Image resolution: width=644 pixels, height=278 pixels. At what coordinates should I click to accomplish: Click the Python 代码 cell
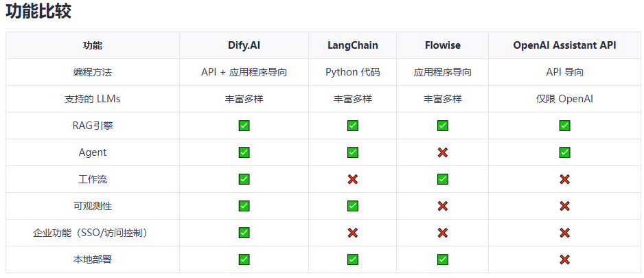point(352,72)
